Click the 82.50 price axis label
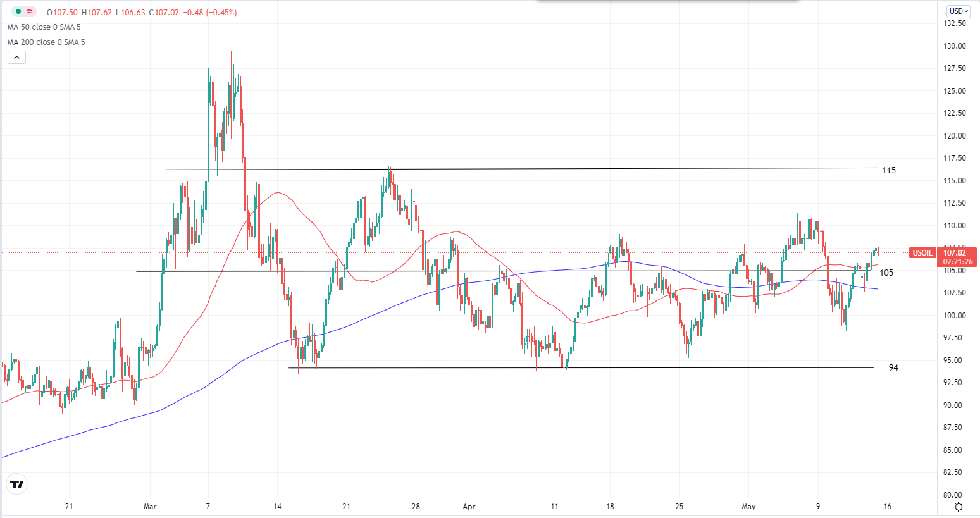Screen dimensions: 980x518 point(954,472)
